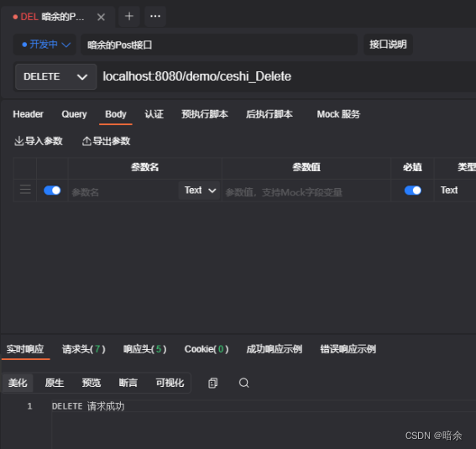Screen dimensions: 476x449
Task: Open the DELETE method dropdown
Action: point(56,76)
